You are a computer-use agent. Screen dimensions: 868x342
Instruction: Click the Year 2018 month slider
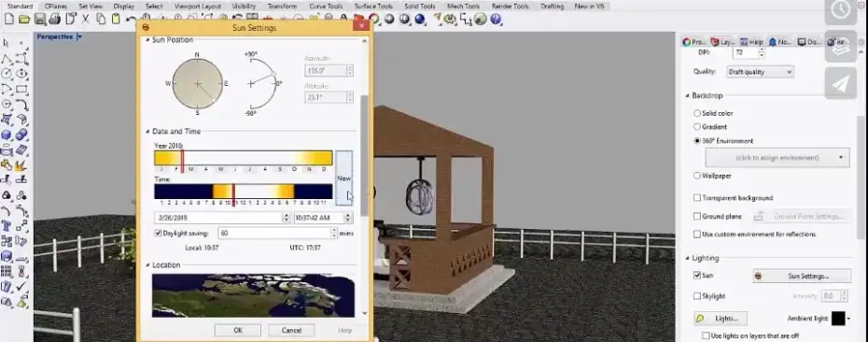(244, 158)
